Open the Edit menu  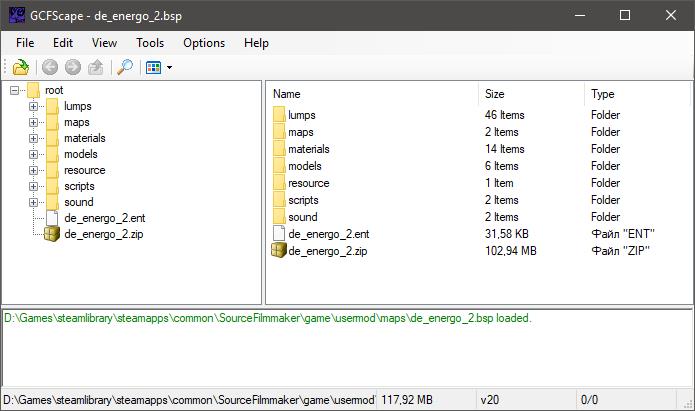[x=62, y=43]
